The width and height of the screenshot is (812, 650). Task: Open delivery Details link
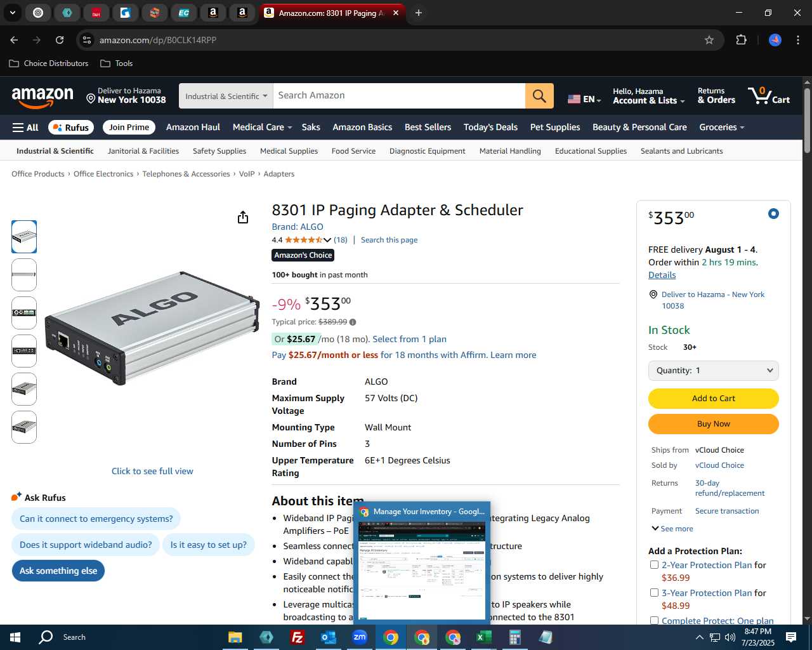click(x=662, y=275)
